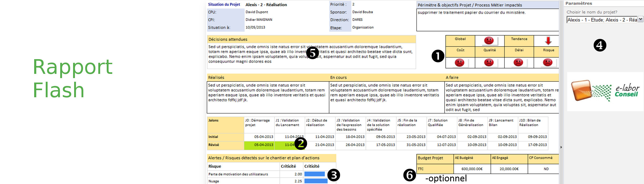Screen dimensions: 644x184
Task: Click the J0 : Démarrage projet milestone header
Action: [259, 125]
